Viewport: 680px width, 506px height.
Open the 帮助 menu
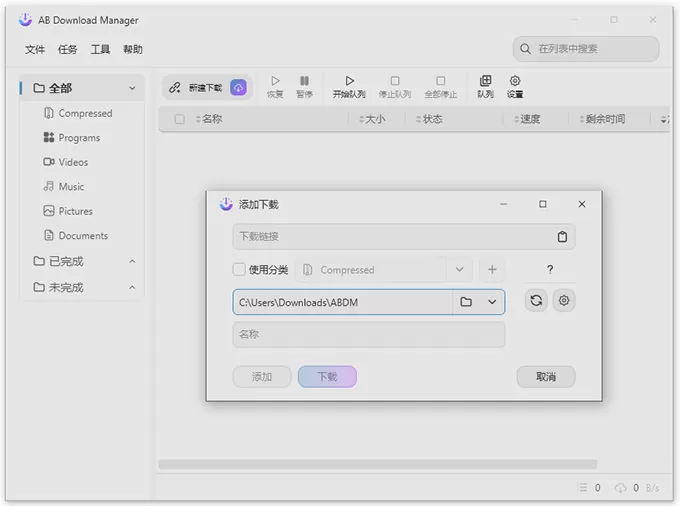coord(133,49)
